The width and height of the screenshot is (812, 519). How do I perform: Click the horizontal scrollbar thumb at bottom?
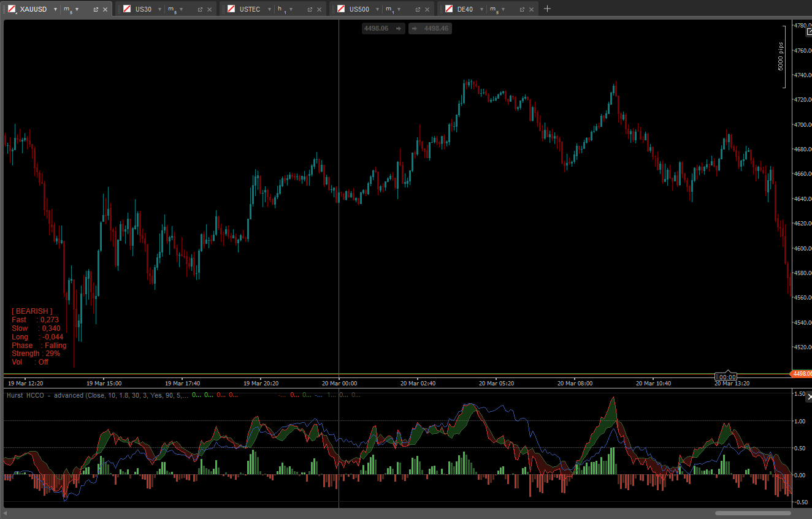(x=753, y=513)
